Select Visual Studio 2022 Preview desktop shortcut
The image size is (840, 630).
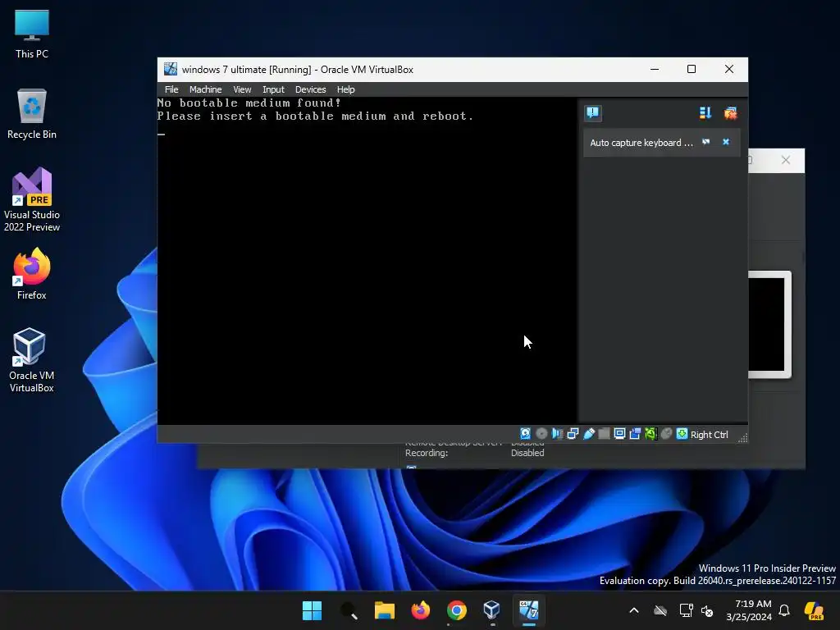[32, 200]
